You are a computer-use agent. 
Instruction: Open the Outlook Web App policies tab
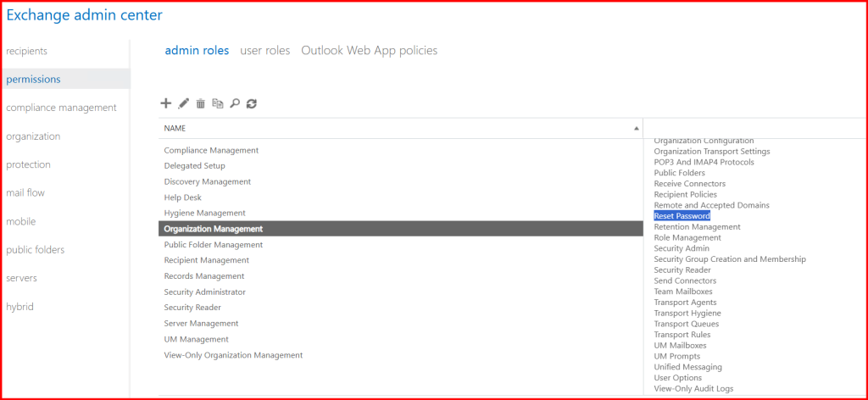click(x=369, y=51)
